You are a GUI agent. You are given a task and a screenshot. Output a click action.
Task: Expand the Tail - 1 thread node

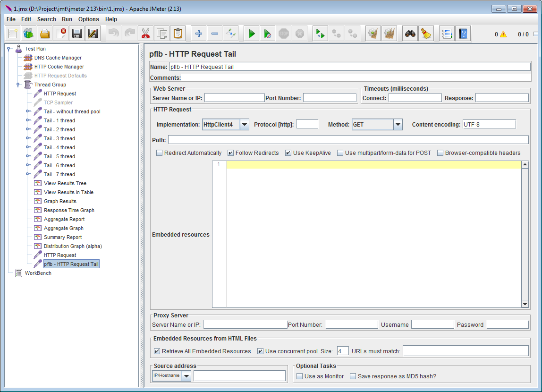click(x=28, y=120)
